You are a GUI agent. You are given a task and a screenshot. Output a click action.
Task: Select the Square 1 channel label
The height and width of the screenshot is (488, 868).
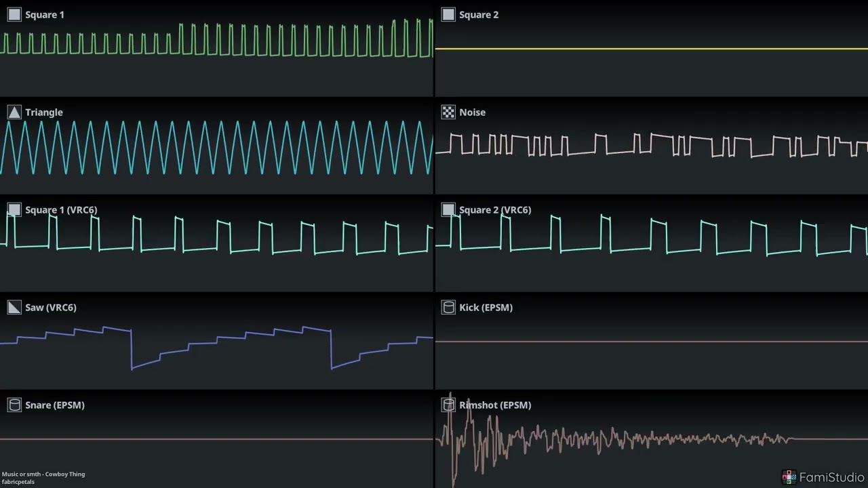point(45,15)
